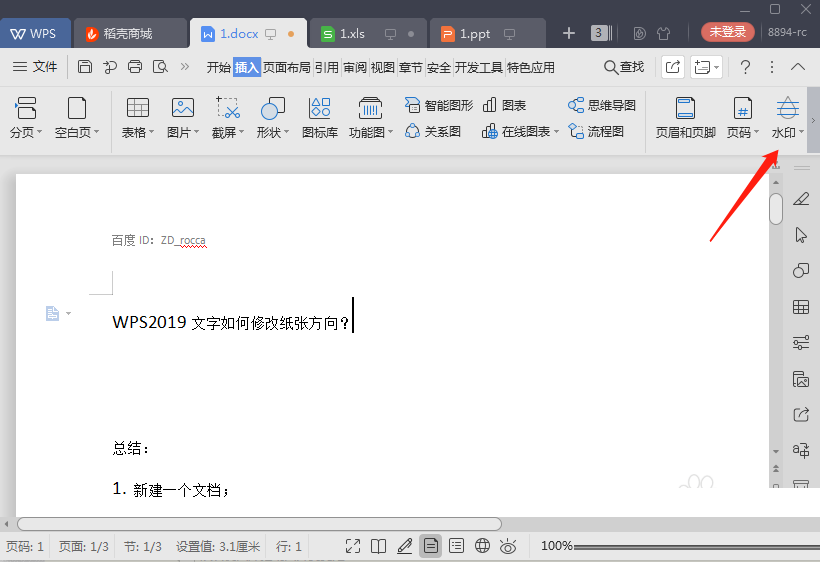Image resolution: width=820 pixels, height=562 pixels.
Task: Toggle reading layout view in status bar
Action: [379, 546]
